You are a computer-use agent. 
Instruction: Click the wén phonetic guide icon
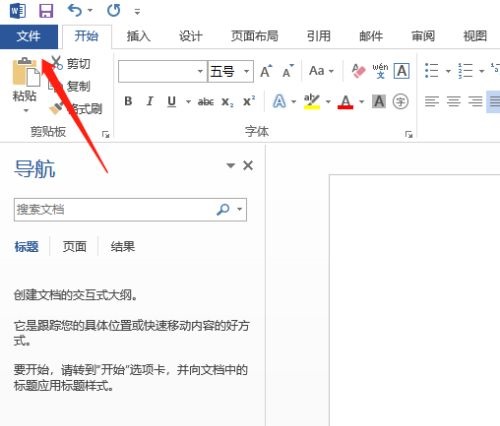[380, 71]
